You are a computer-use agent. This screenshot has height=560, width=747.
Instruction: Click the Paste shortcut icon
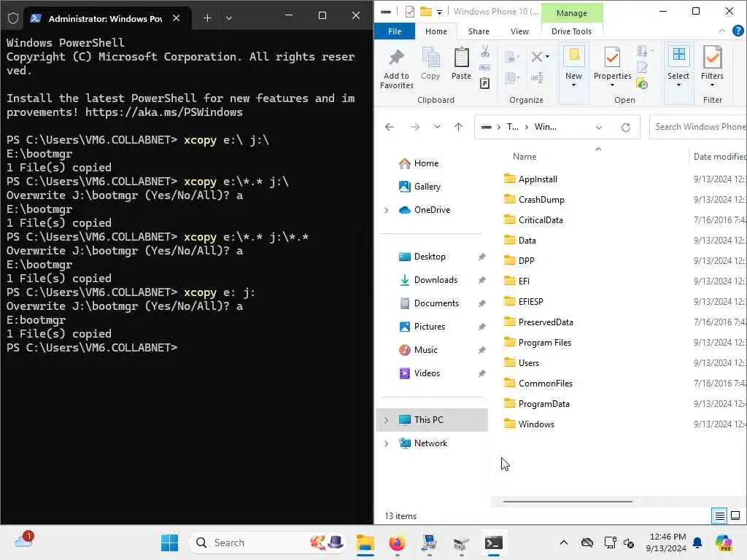coord(485,84)
